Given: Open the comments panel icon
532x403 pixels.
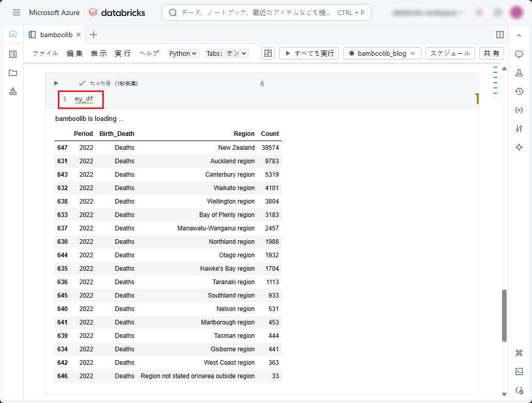Looking at the screenshot, I should (519, 54).
